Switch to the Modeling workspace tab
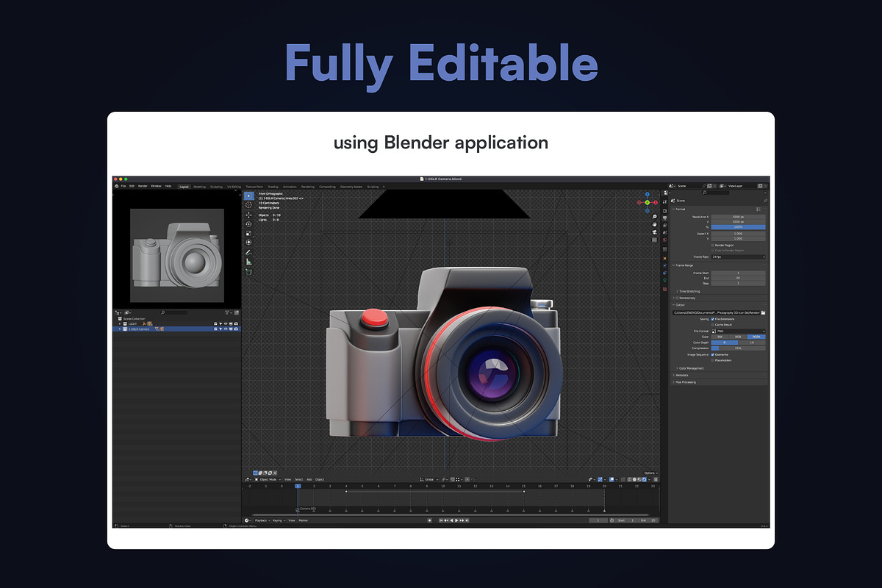Viewport: 882px width, 588px height. pyautogui.click(x=200, y=187)
